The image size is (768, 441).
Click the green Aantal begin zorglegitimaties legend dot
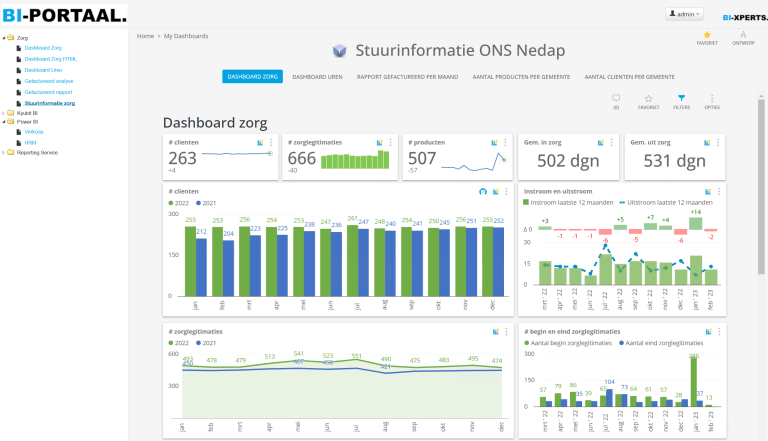[527, 342]
